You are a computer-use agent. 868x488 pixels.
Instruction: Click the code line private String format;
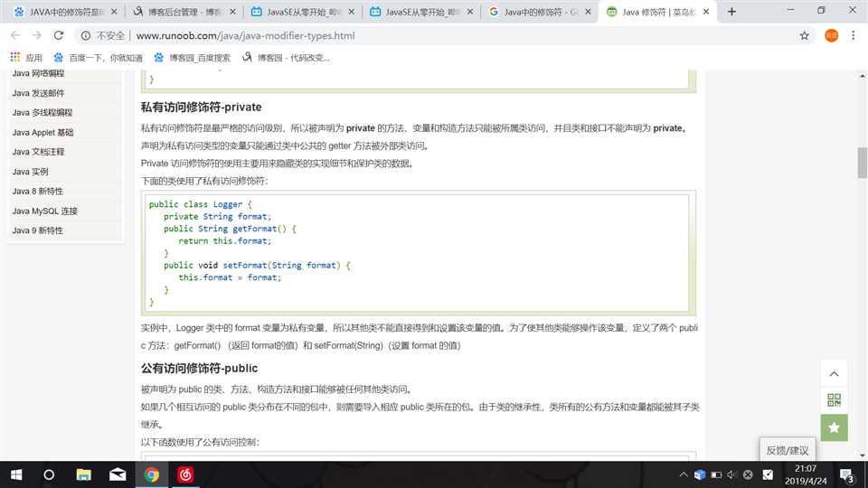point(218,216)
